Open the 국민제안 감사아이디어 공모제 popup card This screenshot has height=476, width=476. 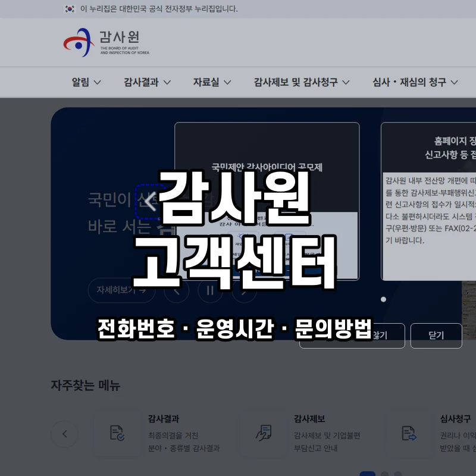click(267, 201)
